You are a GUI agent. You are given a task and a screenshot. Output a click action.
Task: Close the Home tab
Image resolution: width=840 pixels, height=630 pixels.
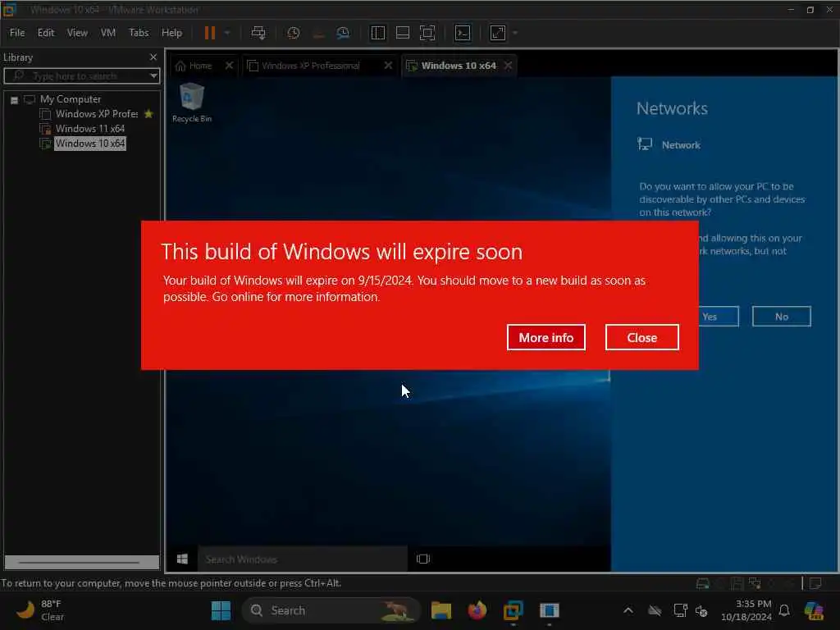230,66
